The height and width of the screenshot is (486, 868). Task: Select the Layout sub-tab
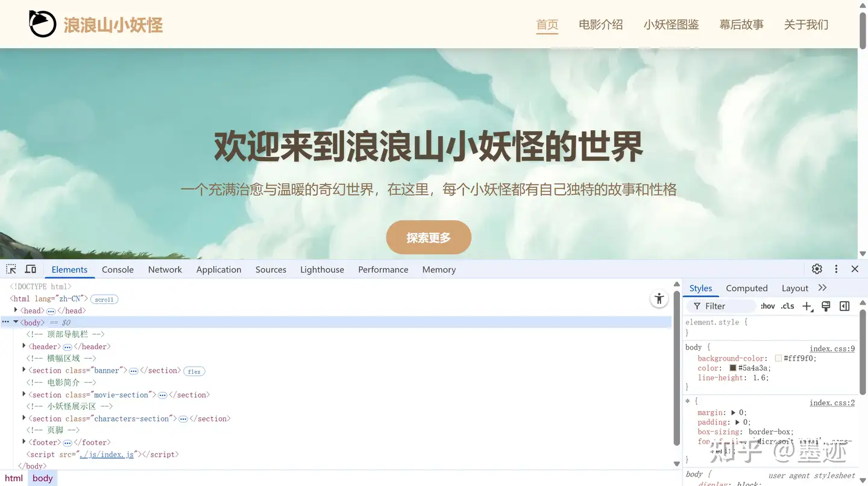coord(795,288)
